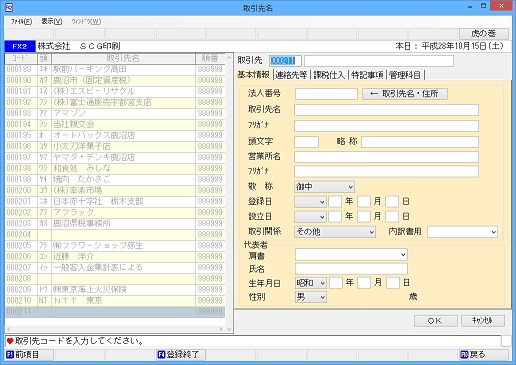The height and width of the screenshot is (365, 516).
Task: Switch to the 連絡先等 tab
Action: [291, 75]
